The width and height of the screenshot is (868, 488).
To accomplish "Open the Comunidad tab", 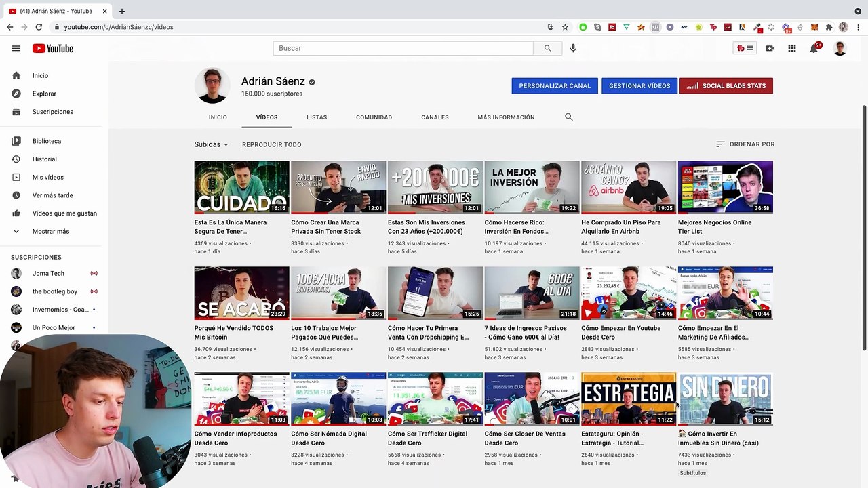I will (374, 117).
